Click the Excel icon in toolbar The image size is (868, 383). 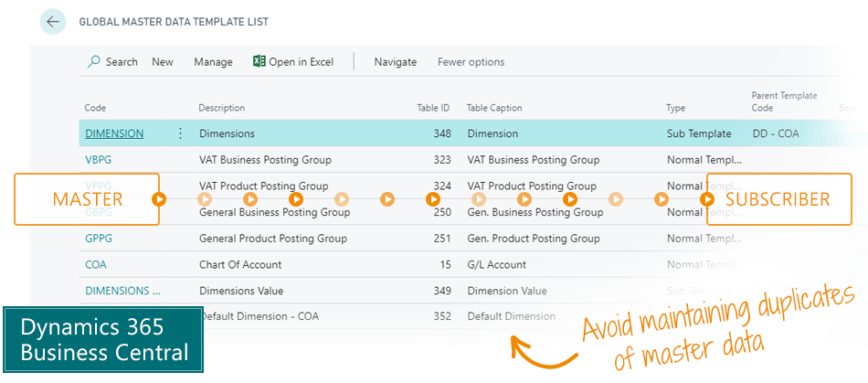(x=259, y=62)
